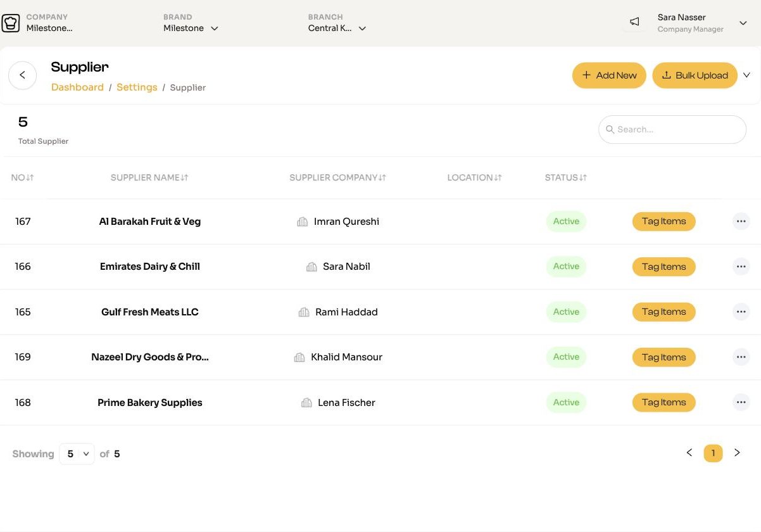Image resolution: width=761 pixels, height=532 pixels.
Task: Click supplier number 168
Action: (x=23, y=403)
